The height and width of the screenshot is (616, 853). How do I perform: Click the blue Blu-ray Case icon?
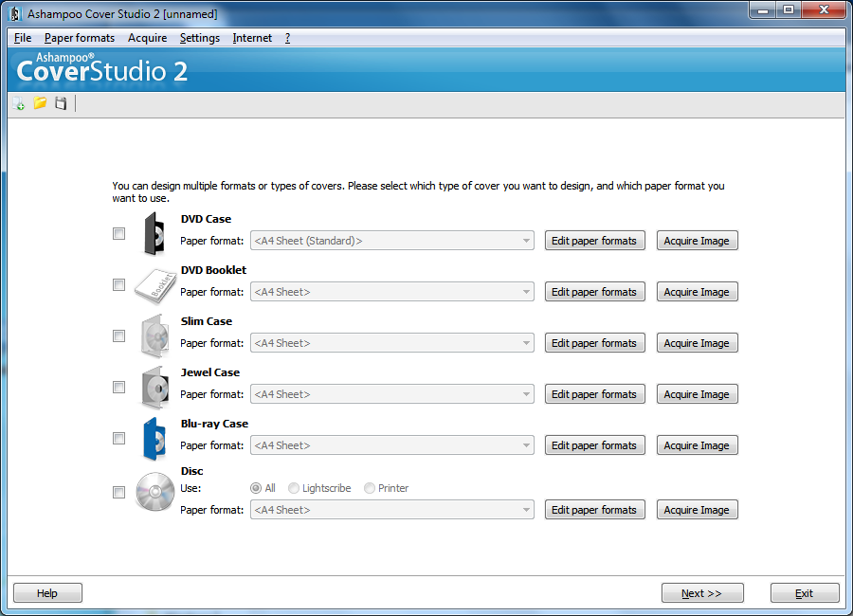tap(154, 439)
